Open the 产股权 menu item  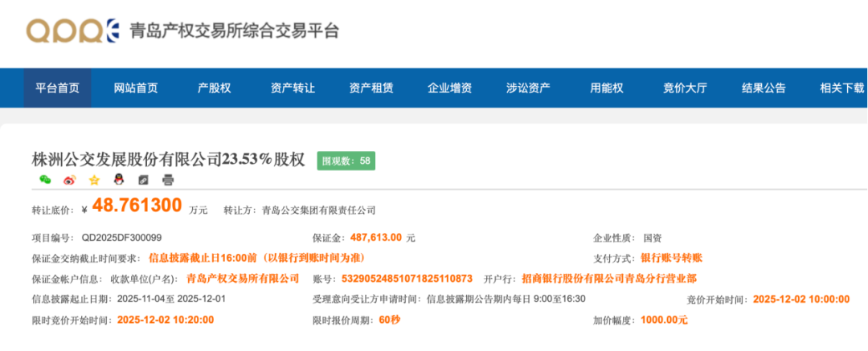tap(215, 88)
